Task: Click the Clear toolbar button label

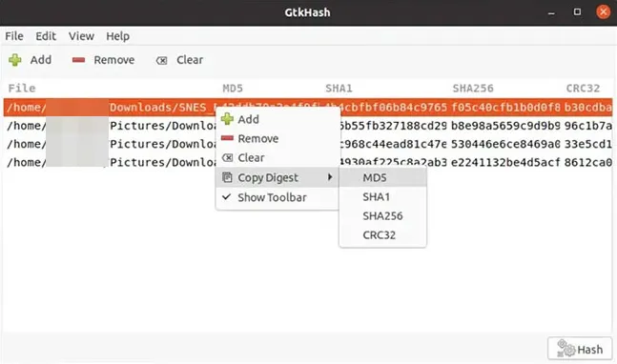Action: click(190, 60)
